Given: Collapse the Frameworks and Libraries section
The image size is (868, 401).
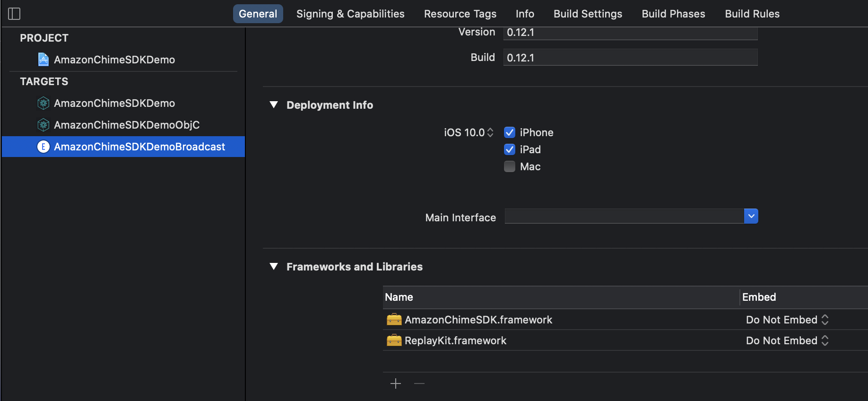Looking at the screenshot, I should pyautogui.click(x=274, y=267).
